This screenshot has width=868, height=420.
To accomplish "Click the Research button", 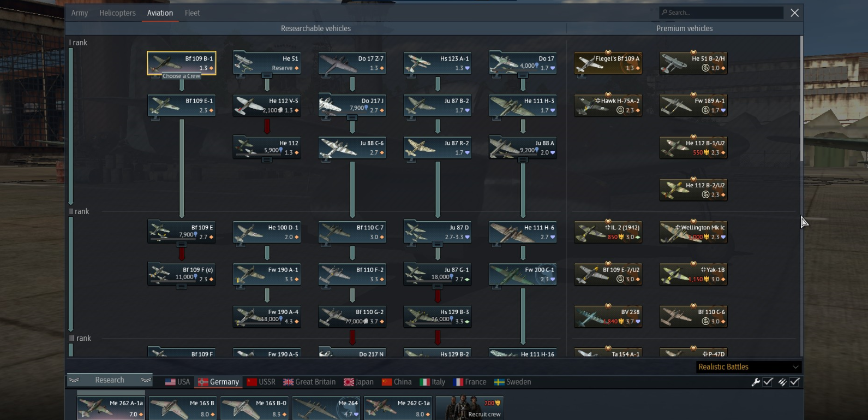I will click(x=110, y=380).
